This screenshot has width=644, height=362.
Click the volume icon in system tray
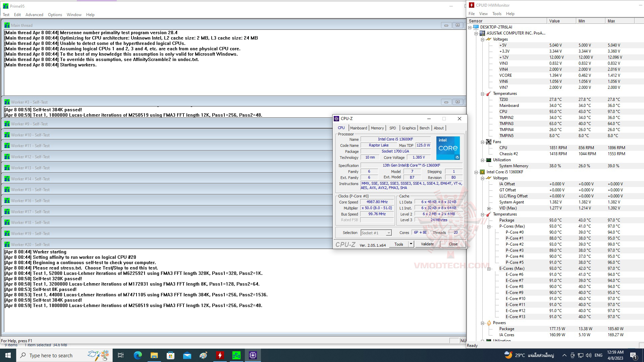589,355
